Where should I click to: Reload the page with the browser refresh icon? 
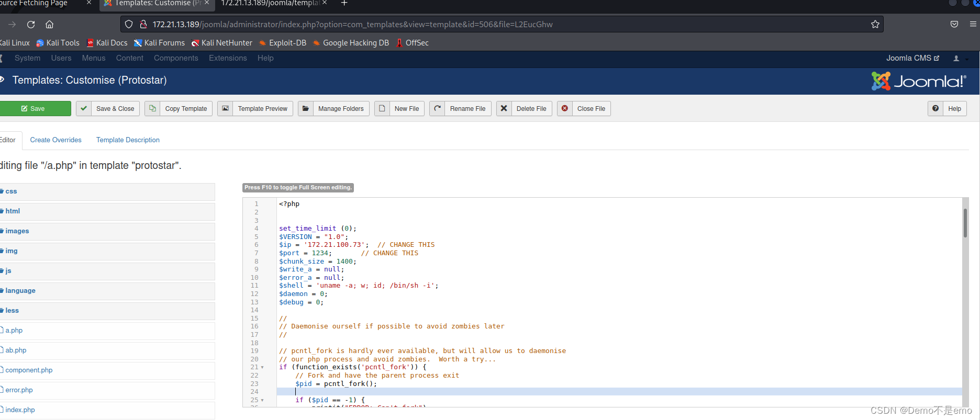(x=31, y=24)
